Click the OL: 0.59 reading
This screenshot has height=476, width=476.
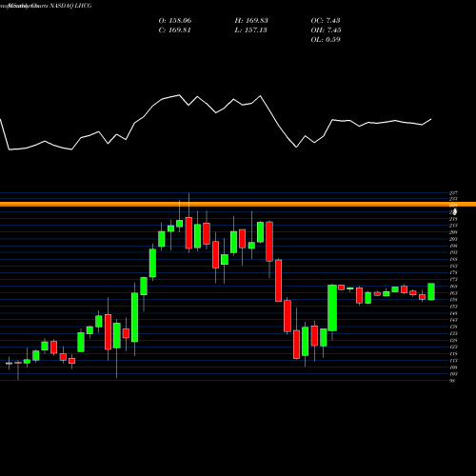(326, 40)
